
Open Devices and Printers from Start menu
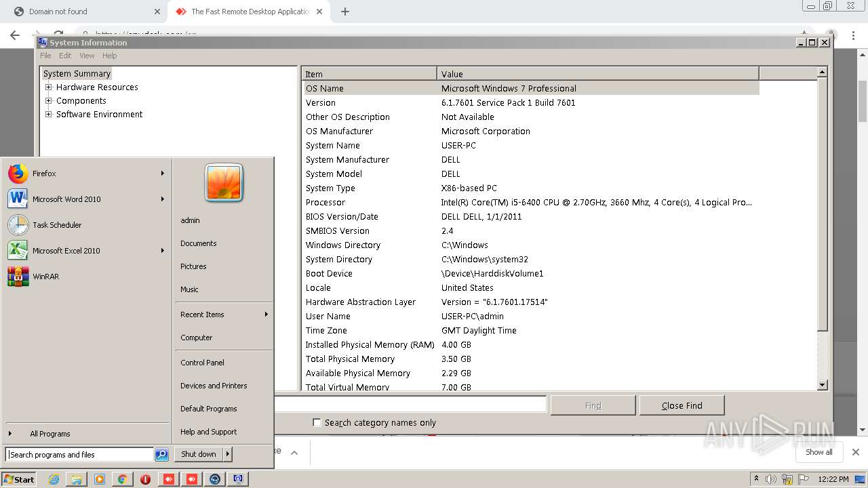coord(214,386)
